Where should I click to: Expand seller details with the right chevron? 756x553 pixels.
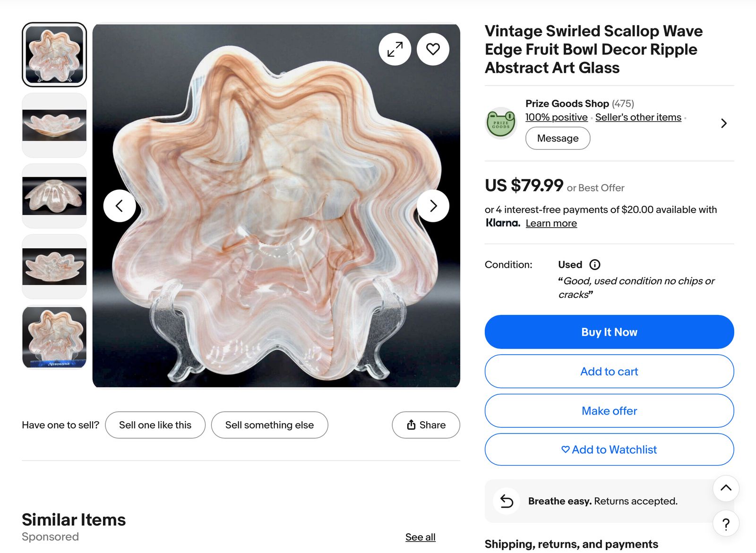pos(724,123)
